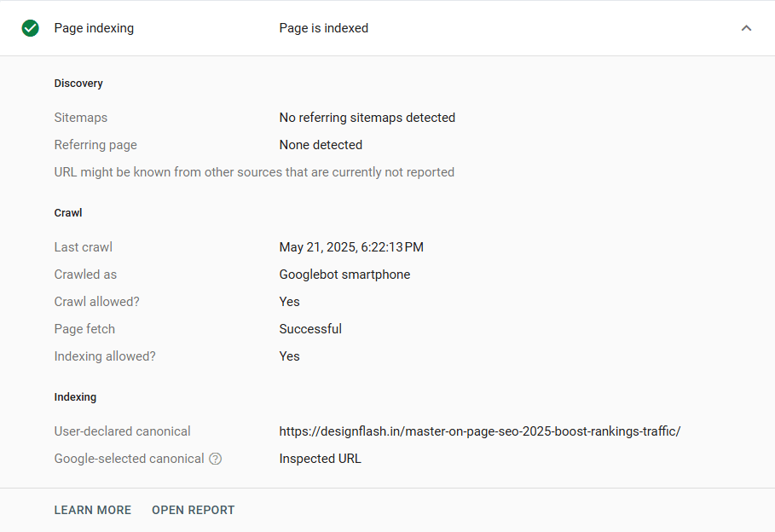Select the user-declared canonical URL text
Viewport: 775px width, 532px height.
click(480, 431)
